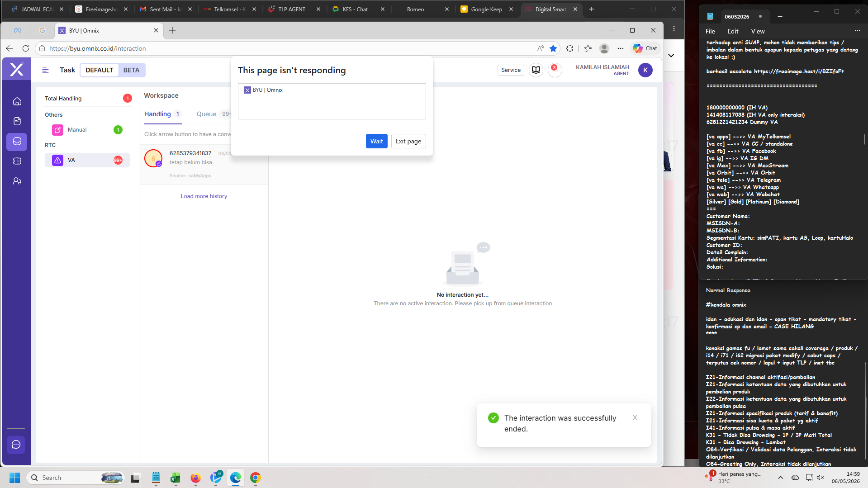The width and height of the screenshot is (868, 488).
Task: Open the Notepad more options menu
Action: pos(857,31)
